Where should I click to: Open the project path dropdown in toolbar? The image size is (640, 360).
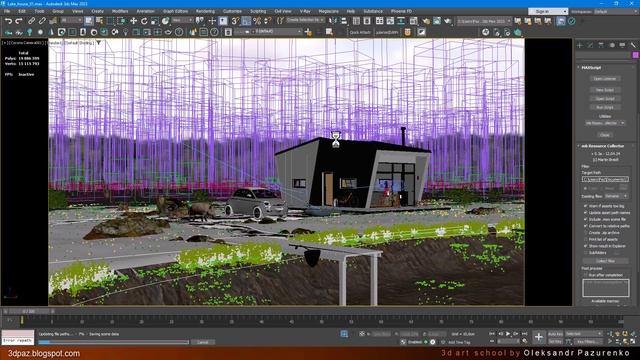click(484, 21)
